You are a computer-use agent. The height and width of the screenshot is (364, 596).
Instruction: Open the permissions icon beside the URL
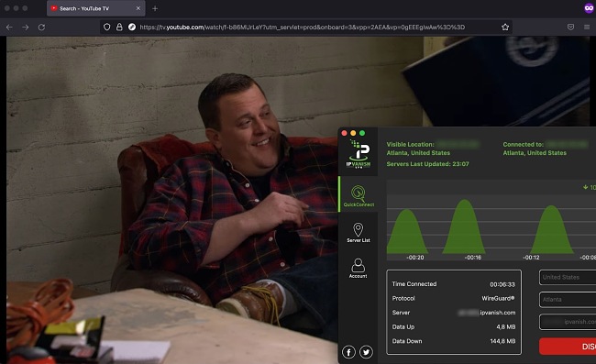click(x=132, y=27)
